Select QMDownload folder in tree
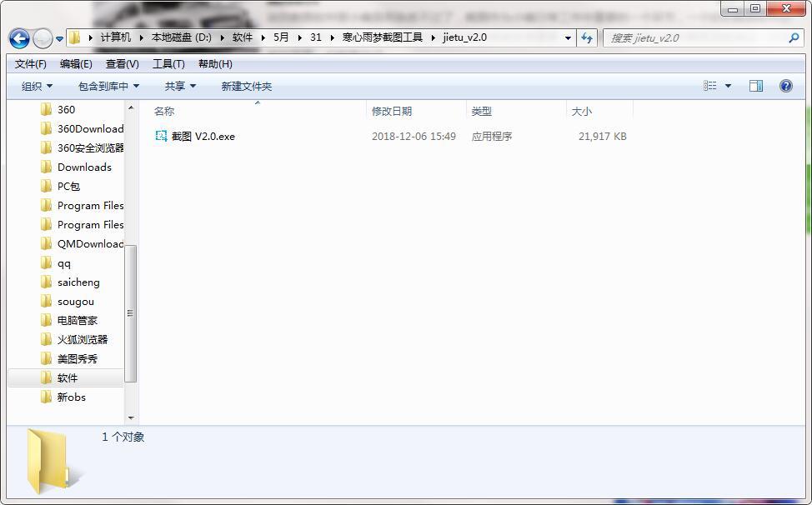The height and width of the screenshot is (505, 812). (90, 243)
